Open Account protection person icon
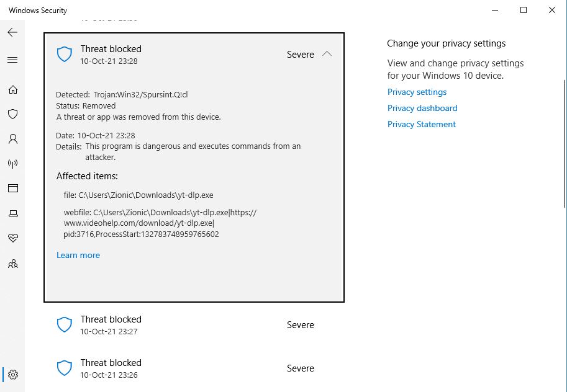 [12, 139]
